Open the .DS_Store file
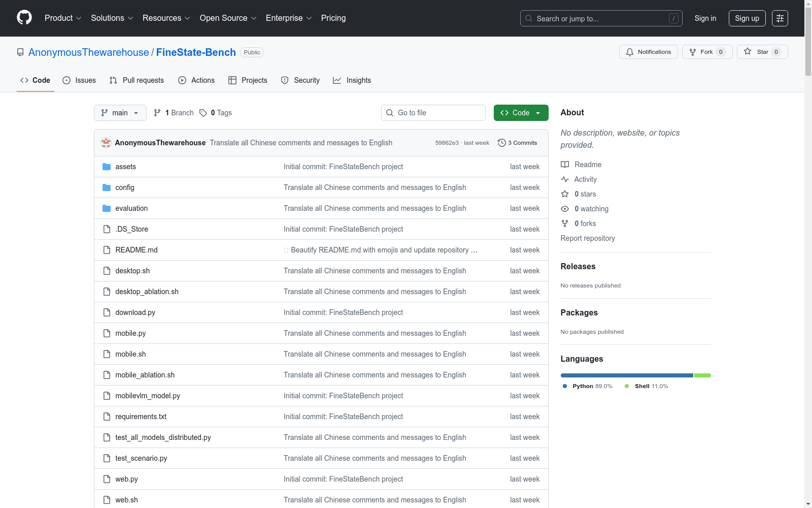The width and height of the screenshot is (812, 508). (131, 229)
